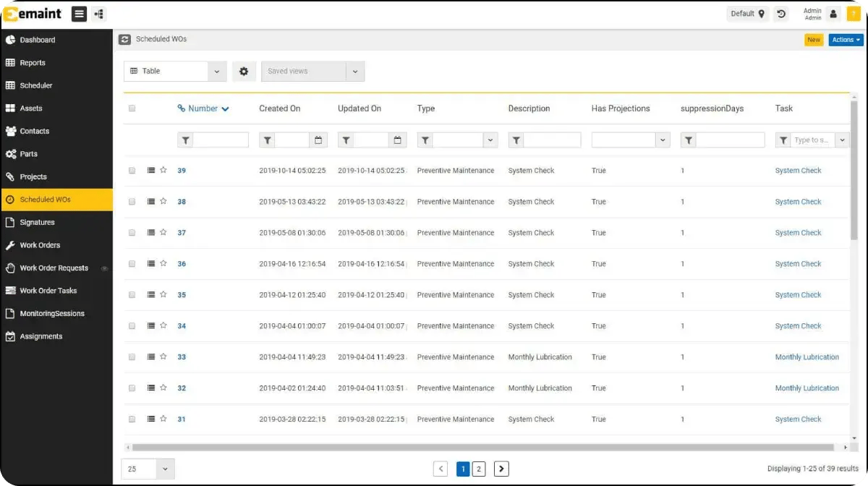Click the hamburger menu icon in header
This screenshot has width=868, height=486.
(x=80, y=13)
